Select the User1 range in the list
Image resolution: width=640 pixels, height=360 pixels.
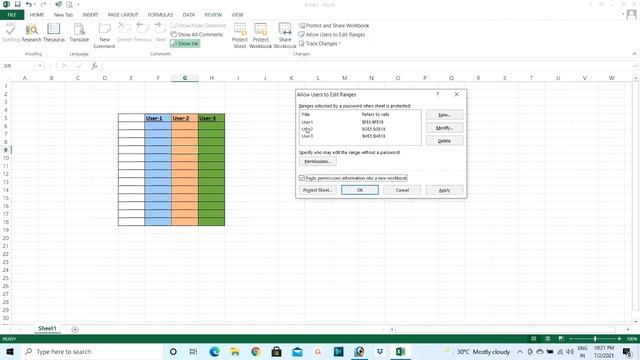(x=360, y=122)
